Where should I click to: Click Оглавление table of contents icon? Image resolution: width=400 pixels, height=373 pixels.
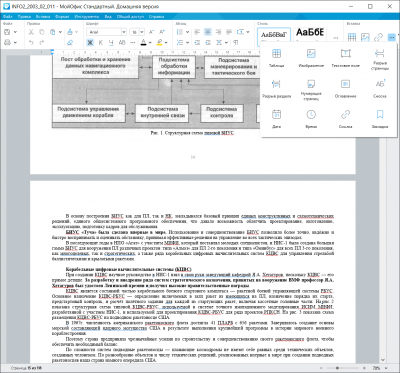[x=345, y=88]
